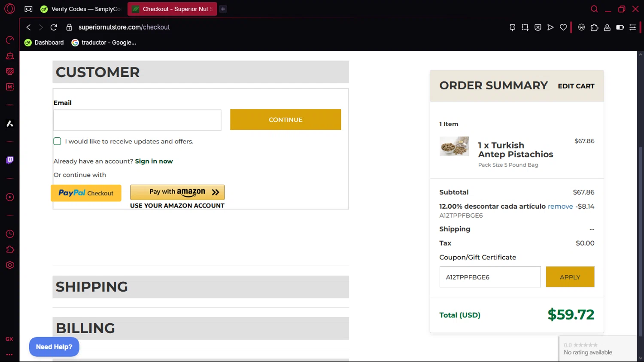Open the circled W wallet icon
Image resolution: width=644 pixels, height=362 pixels.
click(581, 27)
